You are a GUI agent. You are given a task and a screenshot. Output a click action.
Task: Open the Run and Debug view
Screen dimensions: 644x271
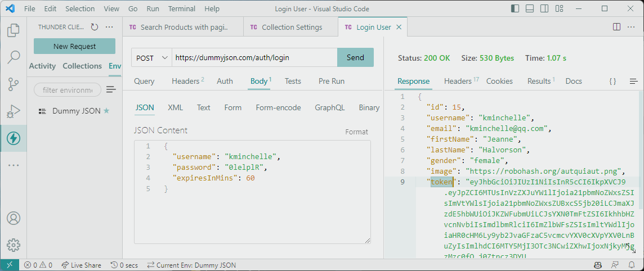(x=13, y=111)
